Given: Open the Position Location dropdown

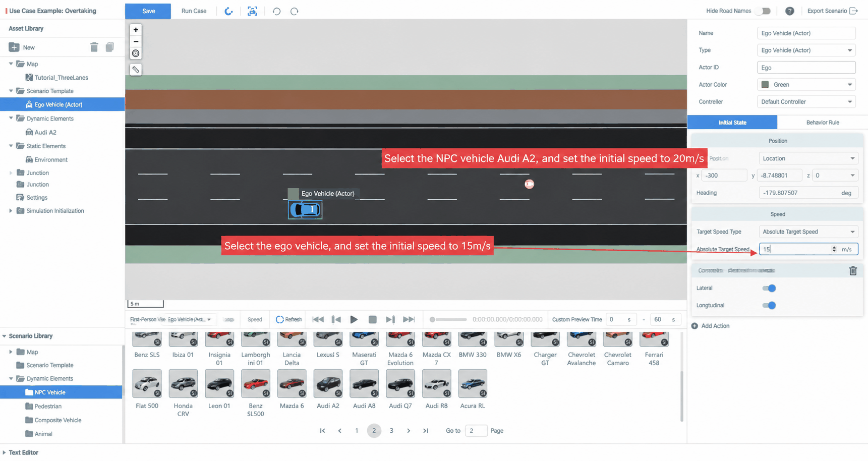Looking at the screenshot, I should (x=808, y=158).
